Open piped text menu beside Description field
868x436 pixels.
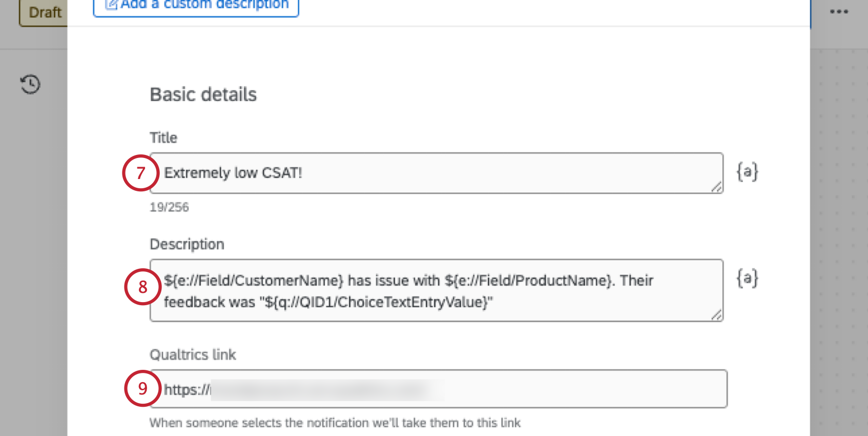tap(747, 279)
